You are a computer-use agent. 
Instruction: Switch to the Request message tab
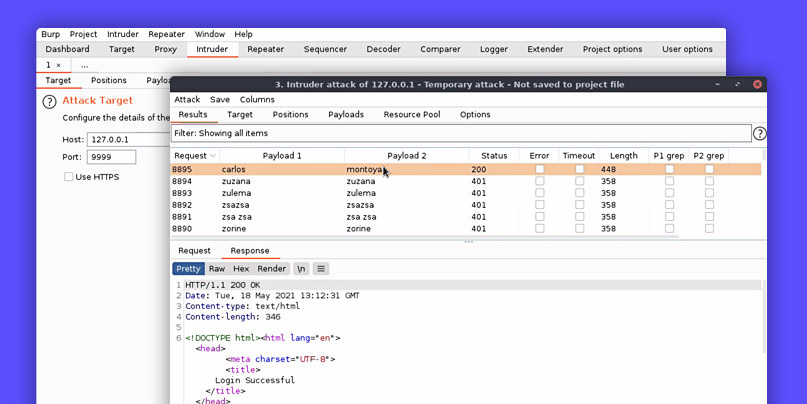[x=194, y=251]
